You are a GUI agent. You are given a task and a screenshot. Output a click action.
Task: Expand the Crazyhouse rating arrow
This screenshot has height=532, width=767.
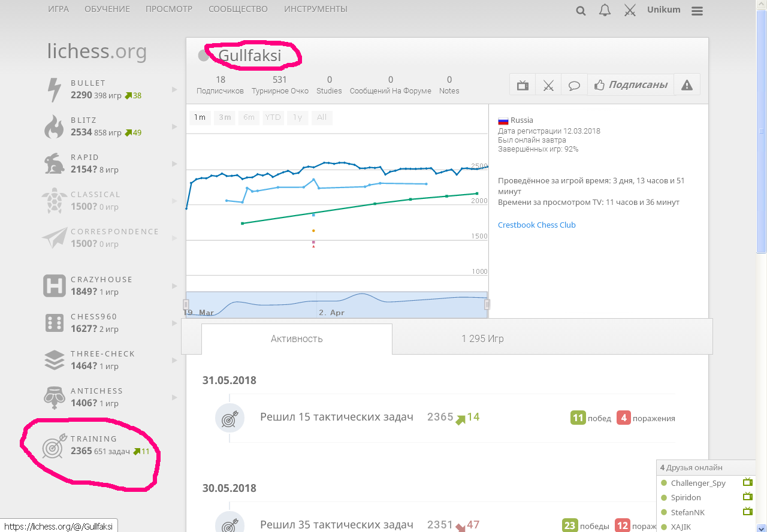174,286
